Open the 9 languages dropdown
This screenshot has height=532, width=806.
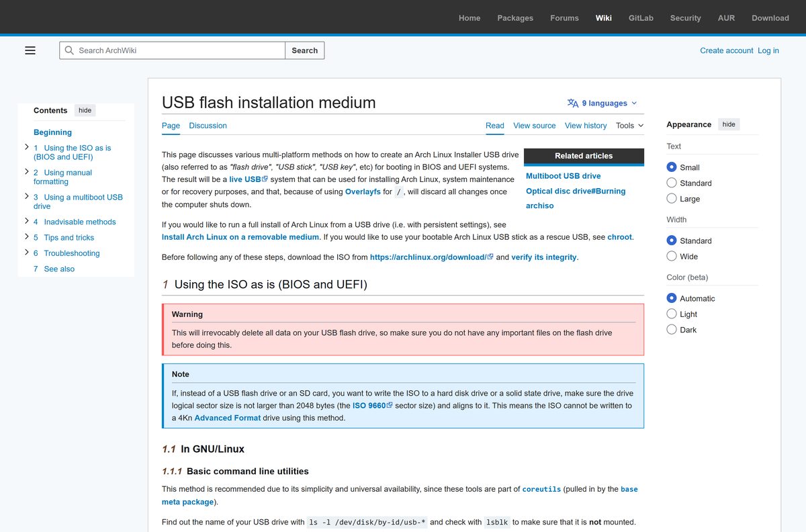click(x=602, y=103)
